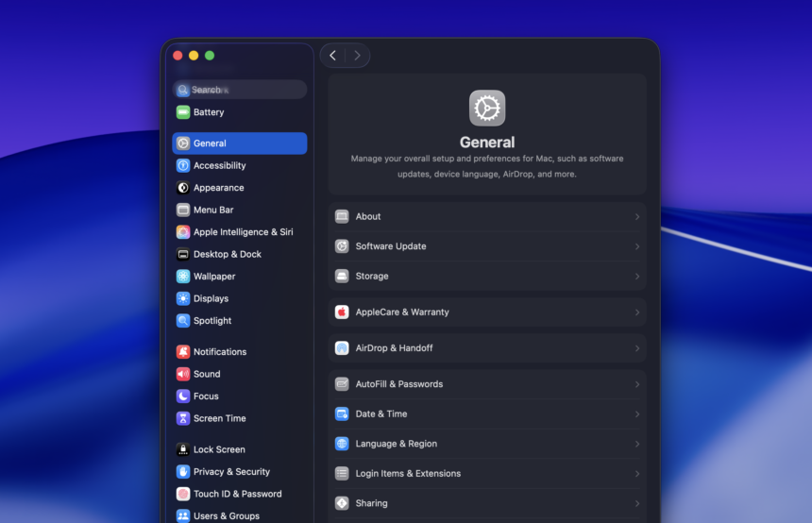This screenshot has width=812, height=523.
Task: Select Appearance label in the sidebar
Action: tap(218, 188)
